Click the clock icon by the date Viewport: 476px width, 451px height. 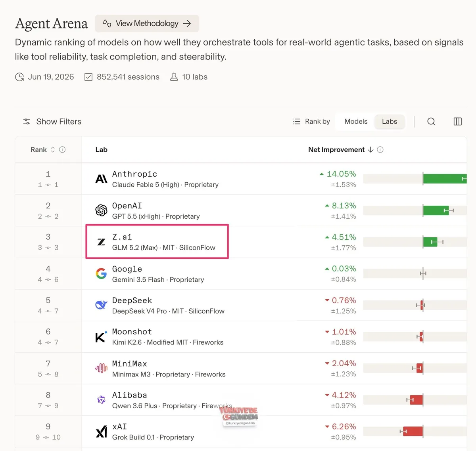click(x=19, y=77)
